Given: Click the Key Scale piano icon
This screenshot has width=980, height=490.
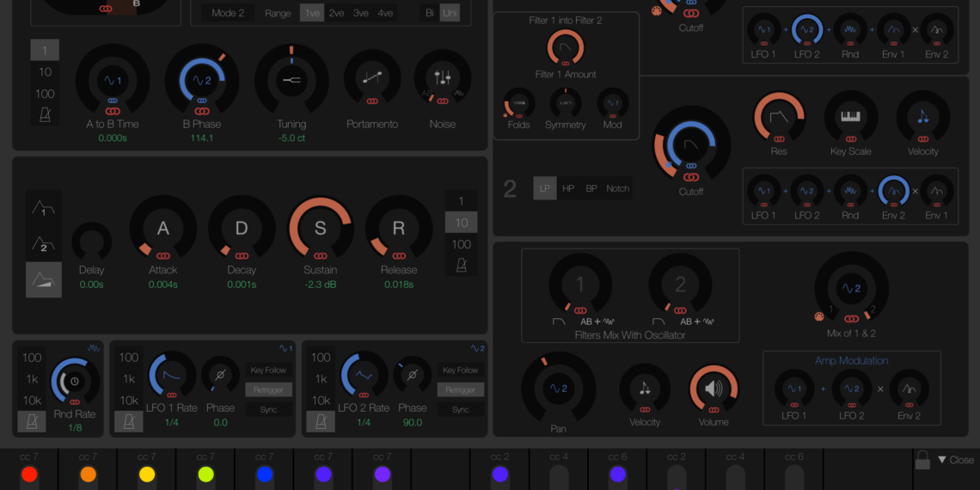Looking at the screenshot, I should (850, 116).
